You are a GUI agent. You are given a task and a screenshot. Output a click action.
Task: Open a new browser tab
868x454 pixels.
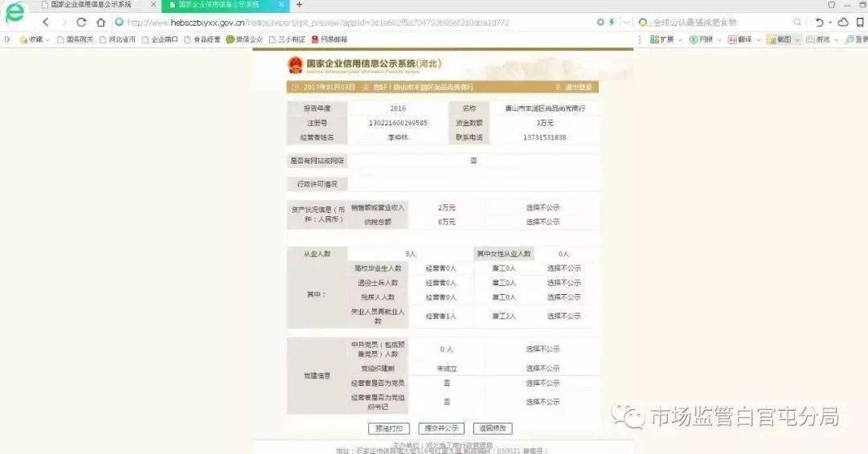pos(299,5)
